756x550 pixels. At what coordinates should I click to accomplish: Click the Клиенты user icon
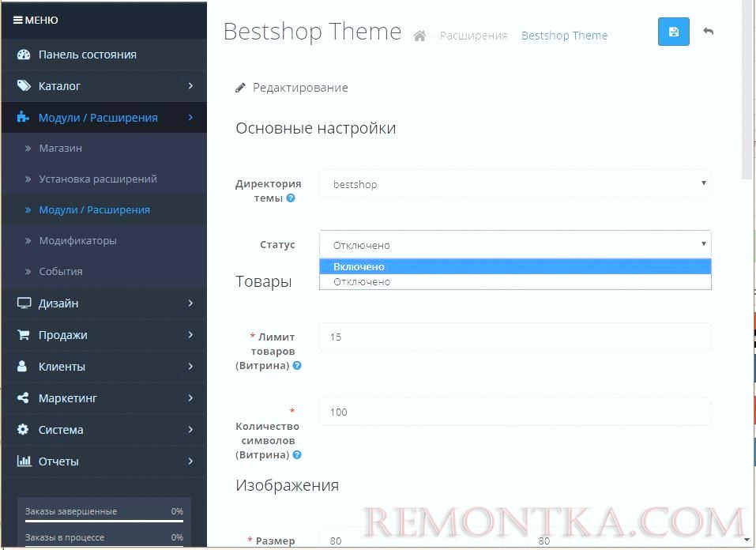click(x=22, y=366)
